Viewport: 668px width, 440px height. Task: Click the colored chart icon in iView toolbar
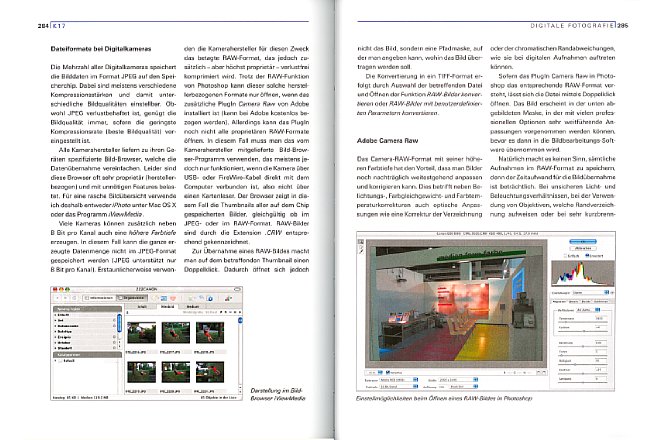click(228, 298)
